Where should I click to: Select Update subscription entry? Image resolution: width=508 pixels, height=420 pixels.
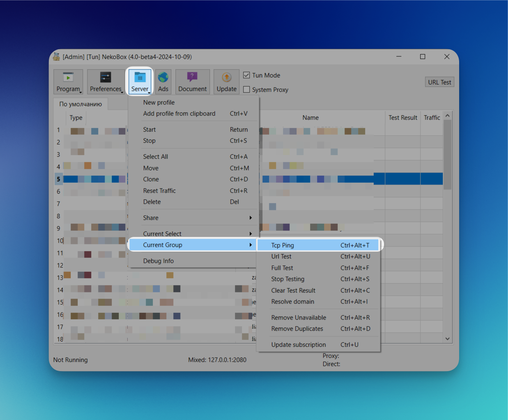pyautogui.click(x=318, y=344)
